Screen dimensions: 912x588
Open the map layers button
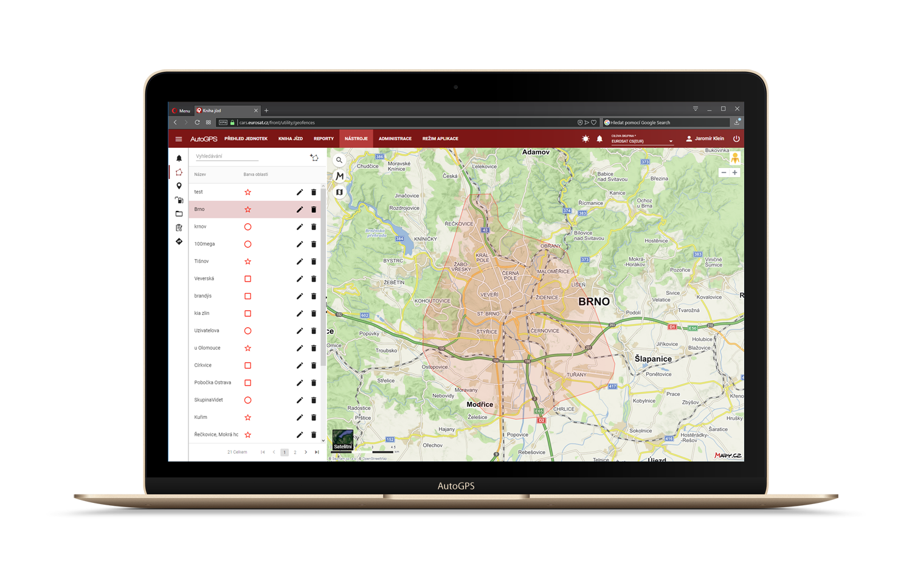coord(339,192)
